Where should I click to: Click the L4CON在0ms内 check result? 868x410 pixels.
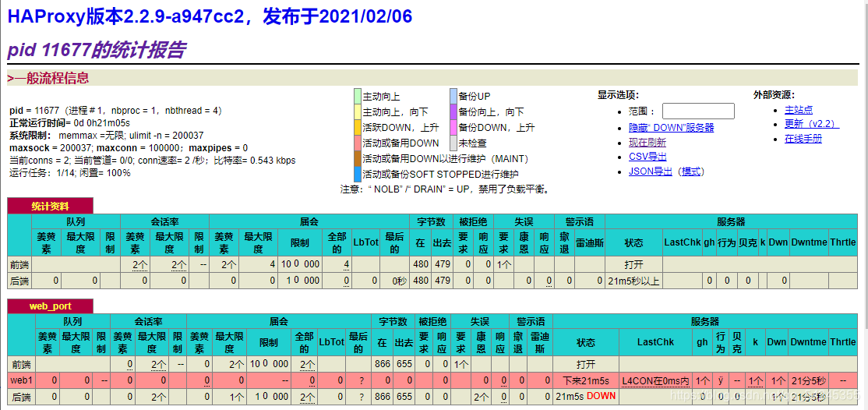point(655,380)
